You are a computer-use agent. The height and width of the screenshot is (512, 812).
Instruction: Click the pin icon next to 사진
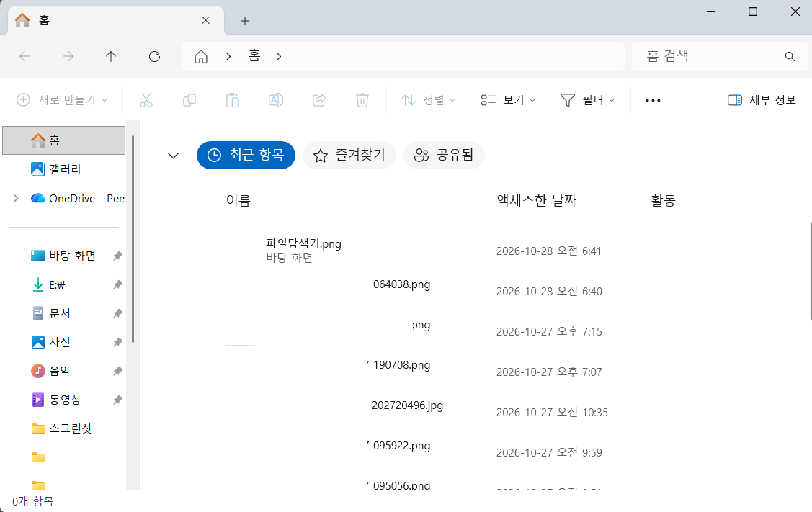coord(118,342)
